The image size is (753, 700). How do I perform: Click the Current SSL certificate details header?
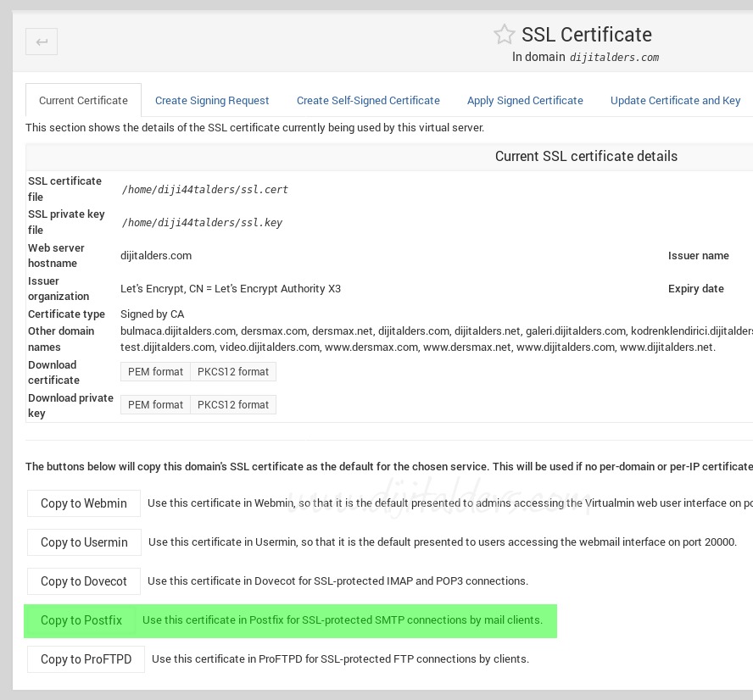(x=586, y=157)
